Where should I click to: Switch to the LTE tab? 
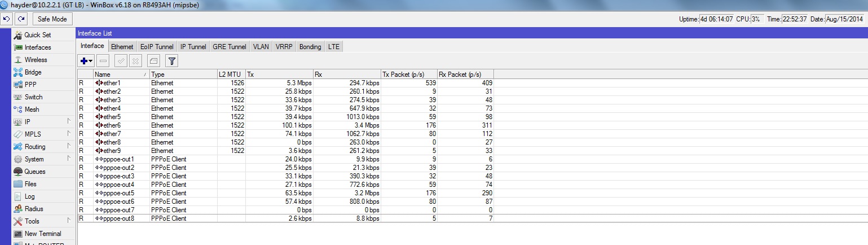[334, 47]
